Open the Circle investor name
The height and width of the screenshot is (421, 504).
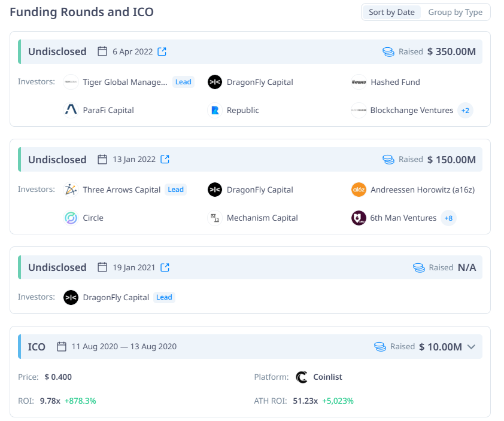(93, 218)
